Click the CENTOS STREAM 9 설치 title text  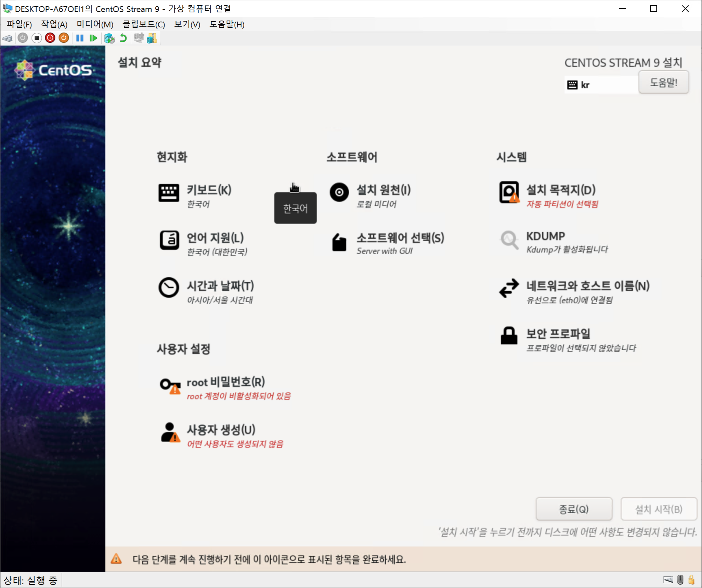coord(623,63)
